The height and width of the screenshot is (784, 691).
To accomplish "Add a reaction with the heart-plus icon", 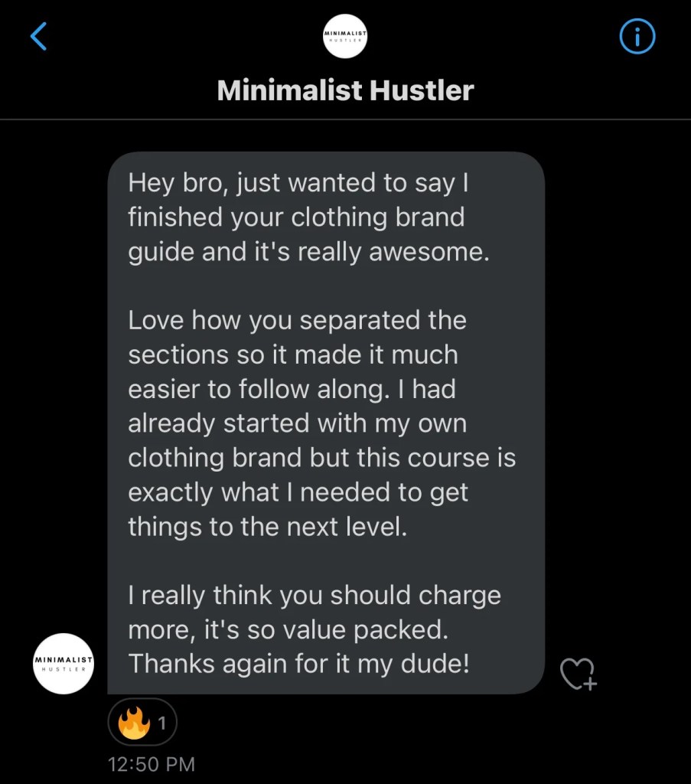I will click(x=577, y=674).
